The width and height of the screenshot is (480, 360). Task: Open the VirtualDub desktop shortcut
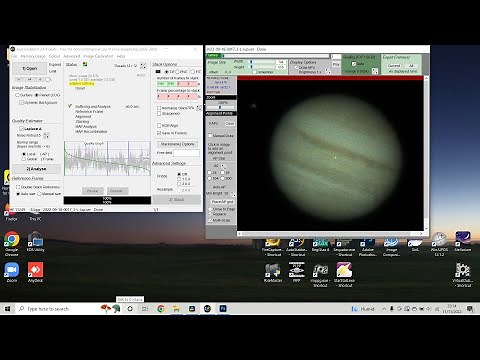click(463, 275)
